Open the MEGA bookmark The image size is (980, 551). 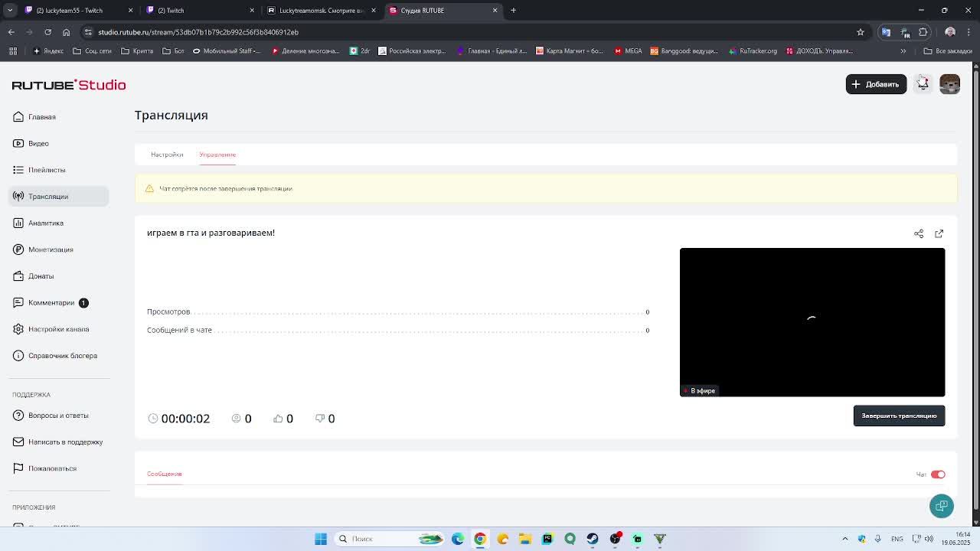point(628,51)
